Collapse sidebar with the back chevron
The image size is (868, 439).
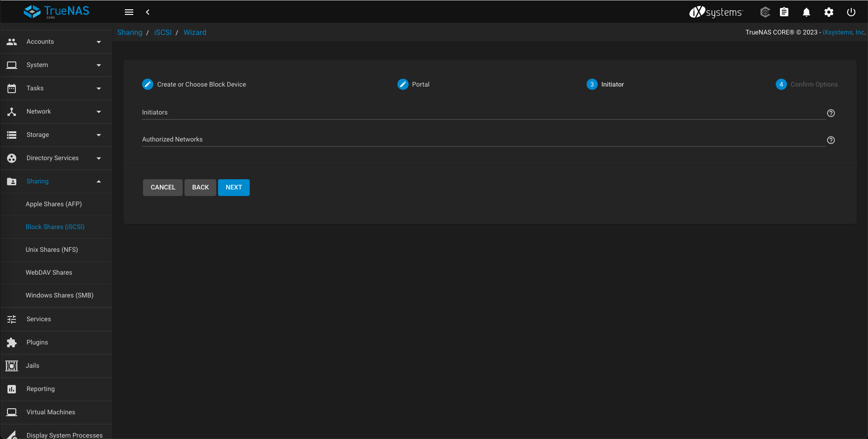(x=148, y=12)
